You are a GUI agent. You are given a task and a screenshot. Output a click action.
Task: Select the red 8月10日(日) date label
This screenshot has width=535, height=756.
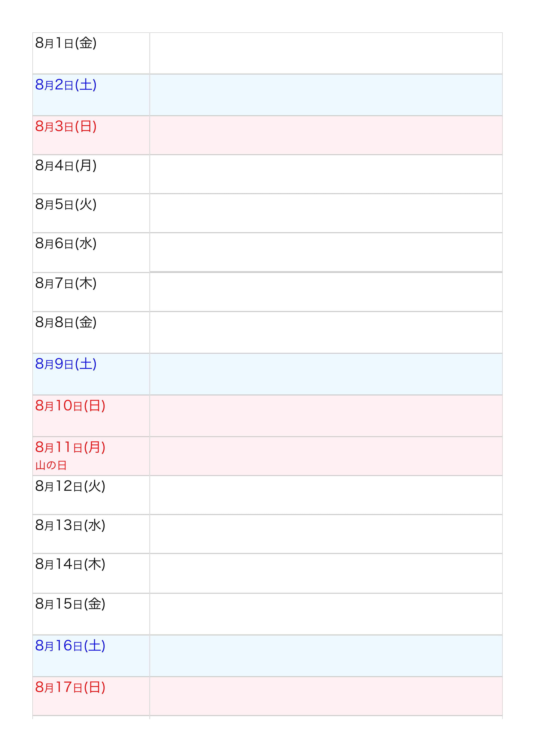tap(70, 406)
